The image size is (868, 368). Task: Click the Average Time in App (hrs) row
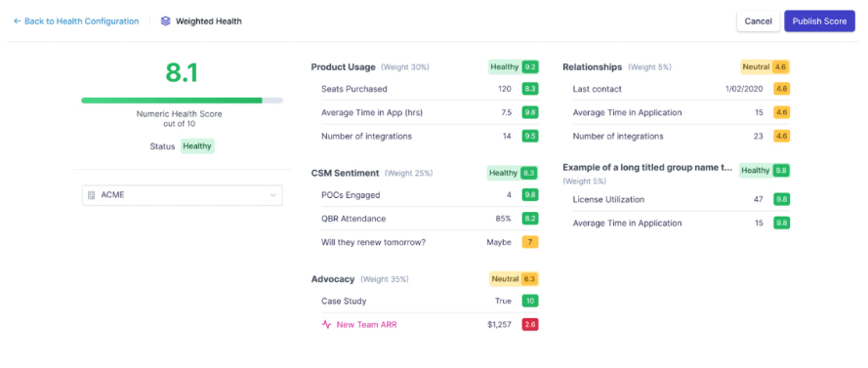430,112
